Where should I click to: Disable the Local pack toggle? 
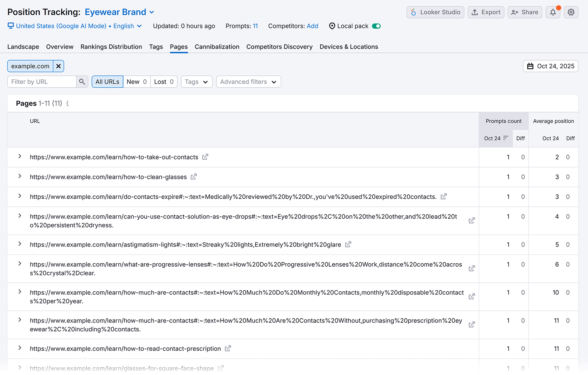coord(377,26)
